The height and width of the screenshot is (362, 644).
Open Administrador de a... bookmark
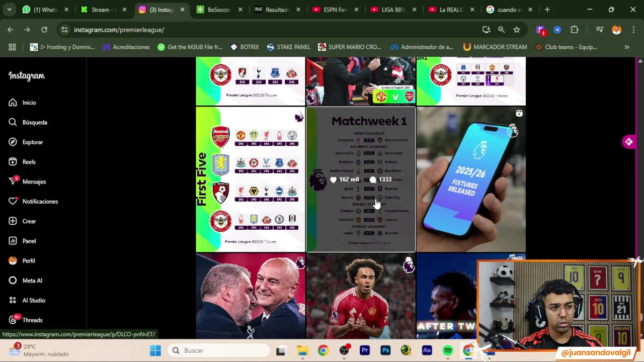click(422, 47)
